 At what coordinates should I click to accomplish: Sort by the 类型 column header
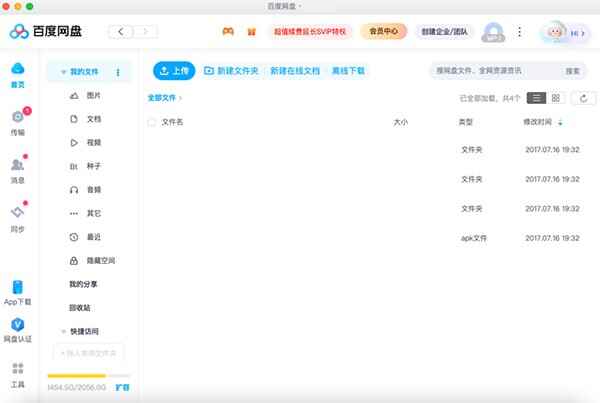click(466, 122)
